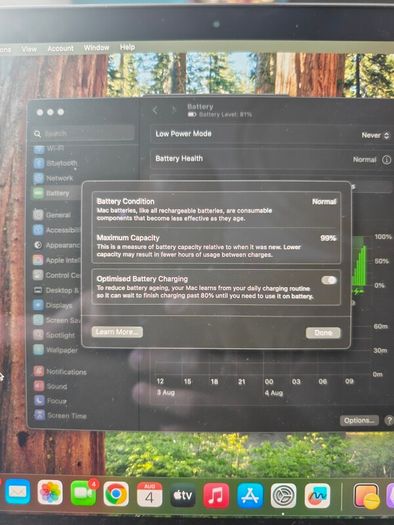This screenshot has width=394, height=525.
Task: Open Screen Saver in sidebar
Action: [56, 320]
